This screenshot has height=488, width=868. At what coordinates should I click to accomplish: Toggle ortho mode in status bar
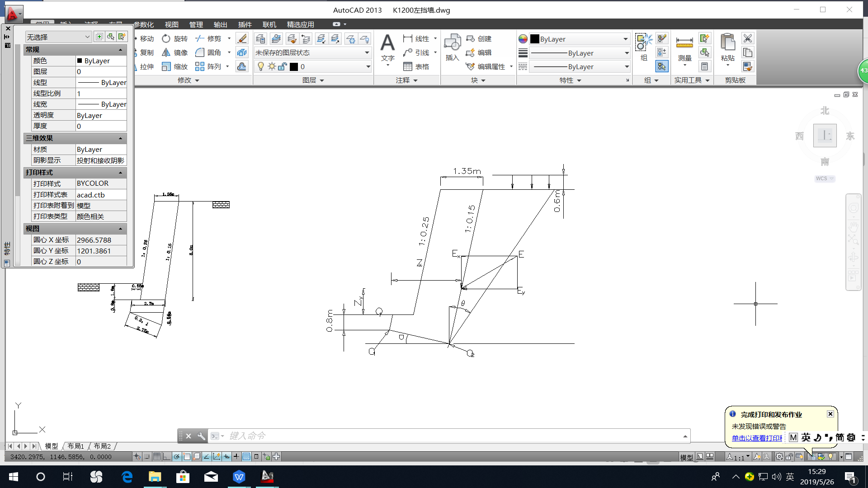(167, 457)
